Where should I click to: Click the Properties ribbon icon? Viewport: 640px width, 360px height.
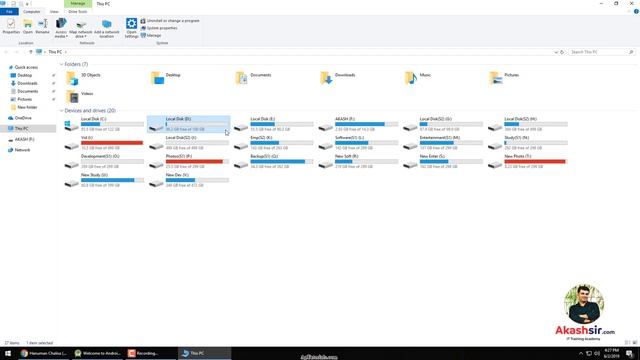click(x=11, y=27)
